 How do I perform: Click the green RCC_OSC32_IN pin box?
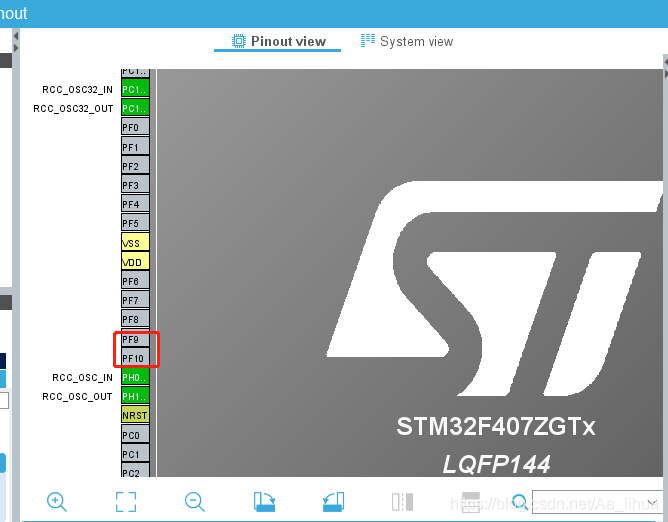pos(134,89)
